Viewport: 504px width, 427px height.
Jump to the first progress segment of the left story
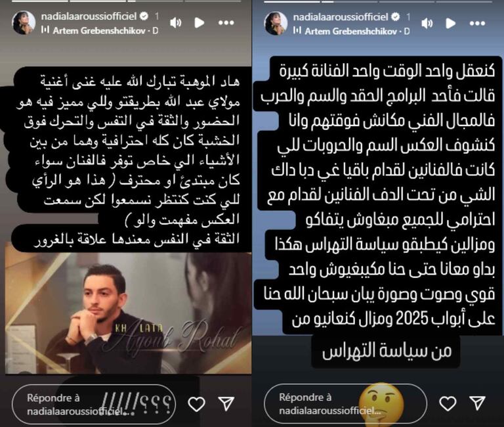40,1
